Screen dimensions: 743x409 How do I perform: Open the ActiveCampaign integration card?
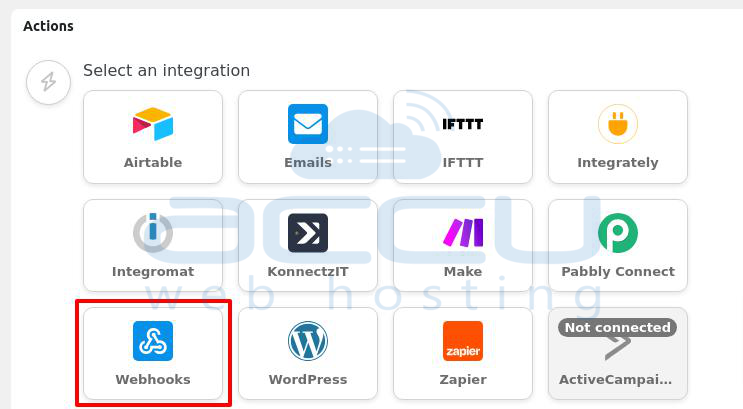tap(617, 353)
